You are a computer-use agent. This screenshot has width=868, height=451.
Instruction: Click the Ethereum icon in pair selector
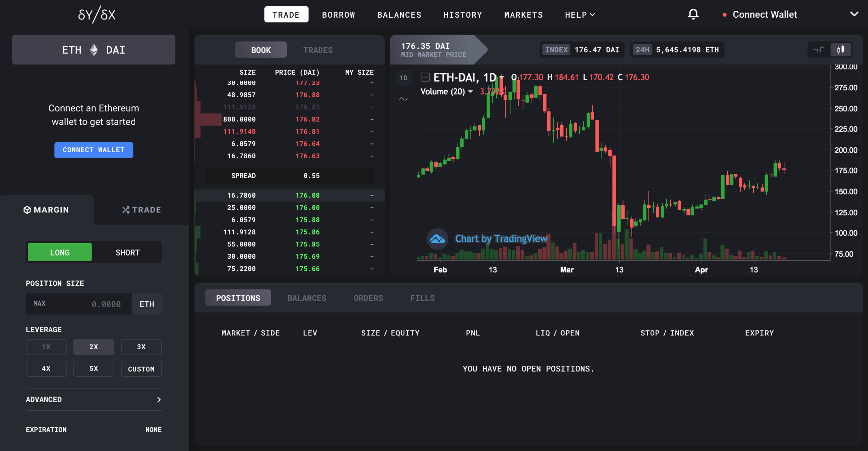(93, 50)
